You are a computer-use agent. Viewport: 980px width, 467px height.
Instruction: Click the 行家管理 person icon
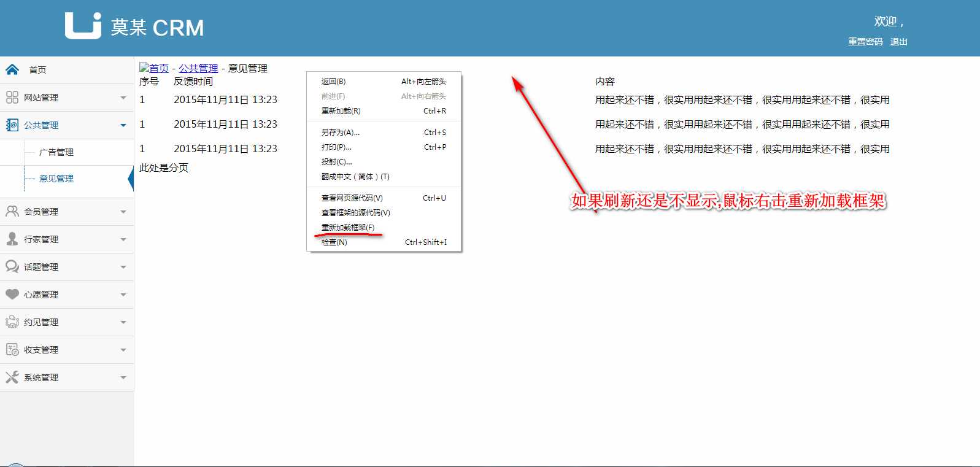click(12, 239)
